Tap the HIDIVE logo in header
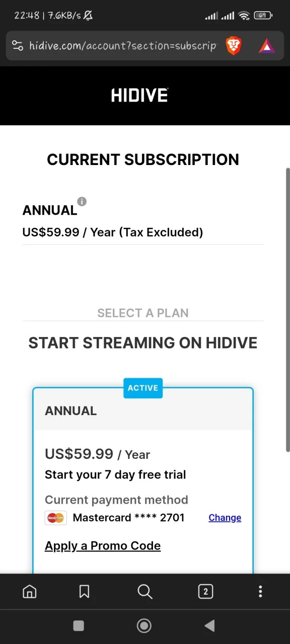Image resolution: width=290 pixels, height=644 pixels. click(x=139, y=95)
